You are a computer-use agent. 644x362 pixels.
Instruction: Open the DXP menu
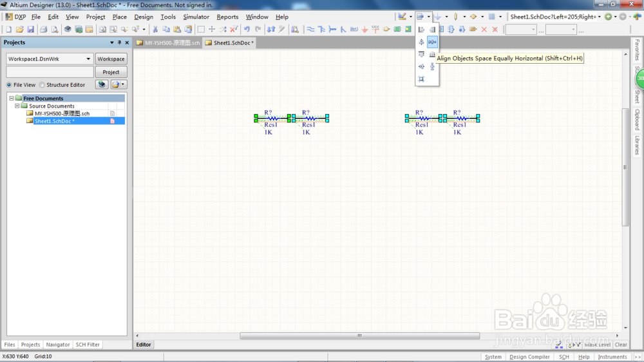click(x=16, y=17)
